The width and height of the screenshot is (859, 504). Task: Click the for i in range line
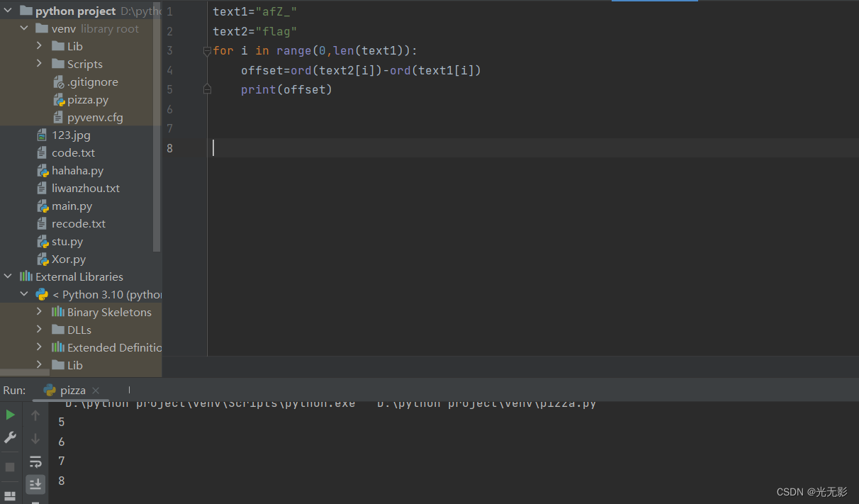[315, 50]
